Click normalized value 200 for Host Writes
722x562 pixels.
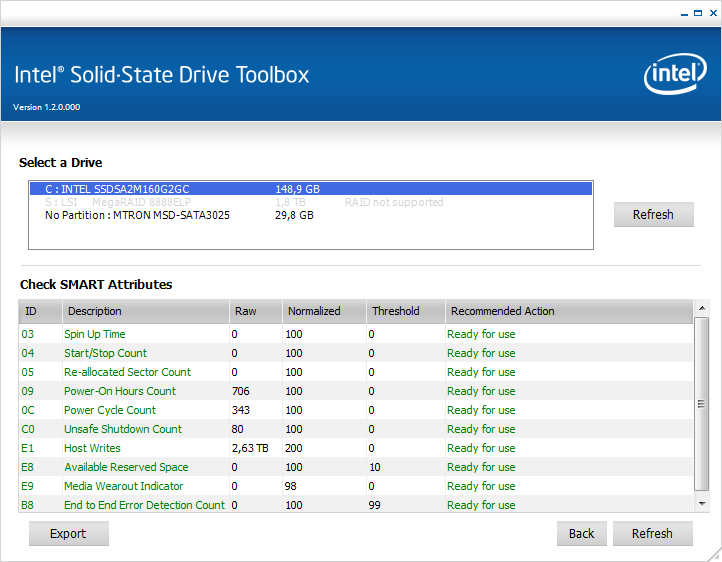(x=294, y=448)
